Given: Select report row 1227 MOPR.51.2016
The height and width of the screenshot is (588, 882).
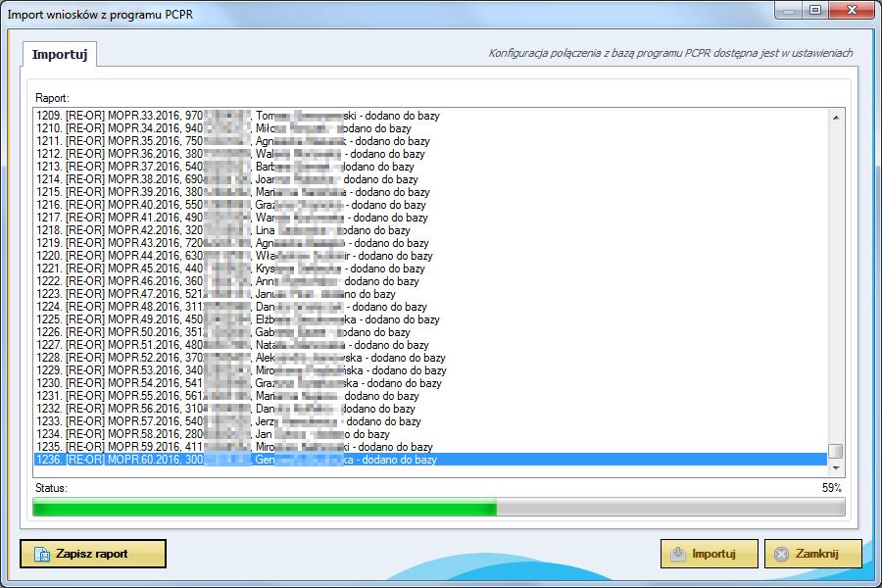Looking at the screenshot, I should point(430,346).
